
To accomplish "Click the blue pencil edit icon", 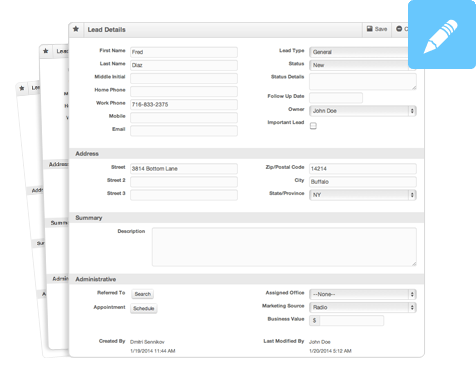I will point(442,34).
